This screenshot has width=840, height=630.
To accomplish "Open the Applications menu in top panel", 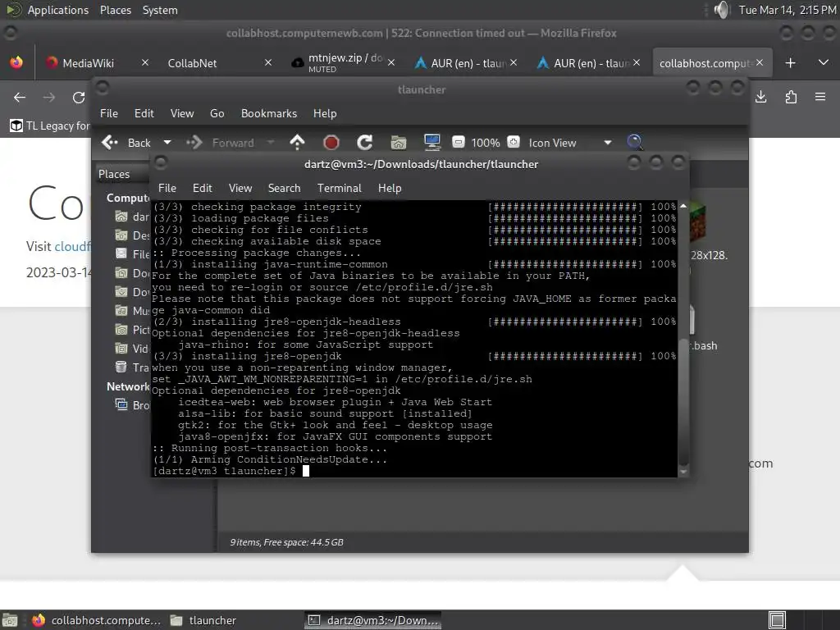I will pyautogui.click(x=58, y=10).
